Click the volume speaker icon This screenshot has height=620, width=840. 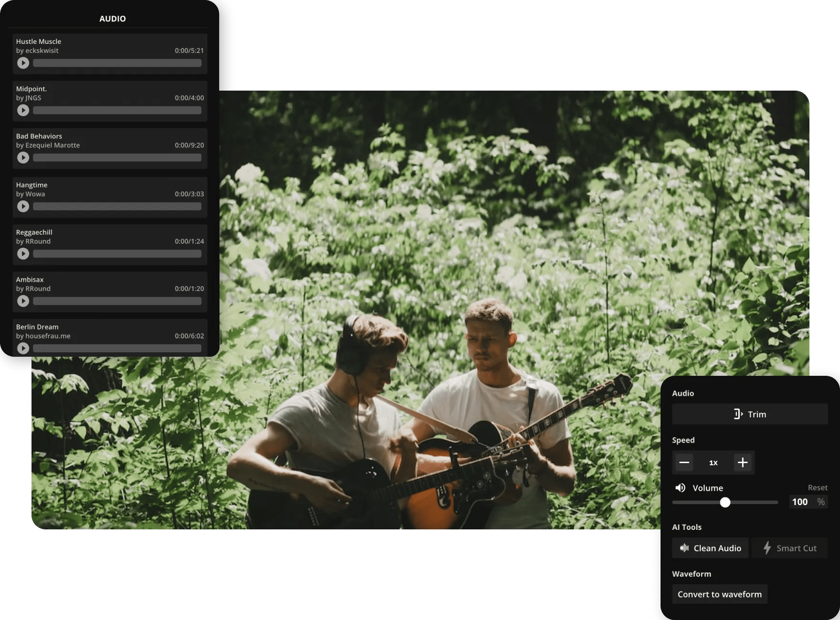[x=680, y=487]
